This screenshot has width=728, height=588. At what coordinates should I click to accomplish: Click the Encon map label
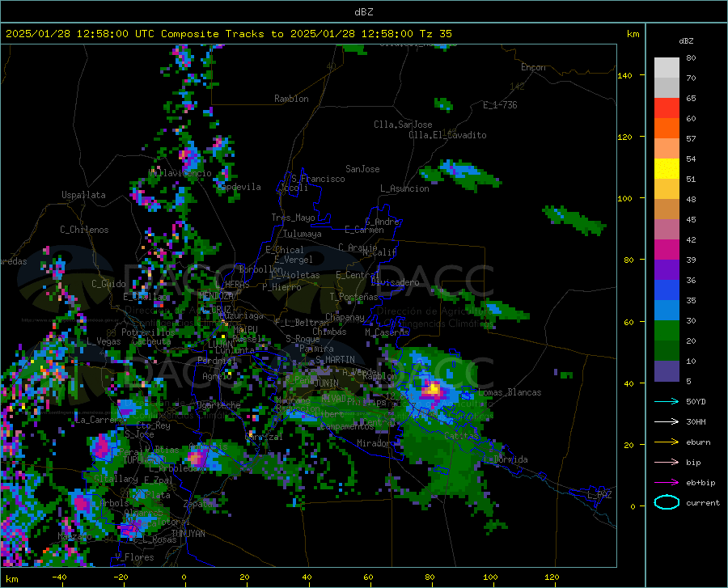(x=533, y=67)
